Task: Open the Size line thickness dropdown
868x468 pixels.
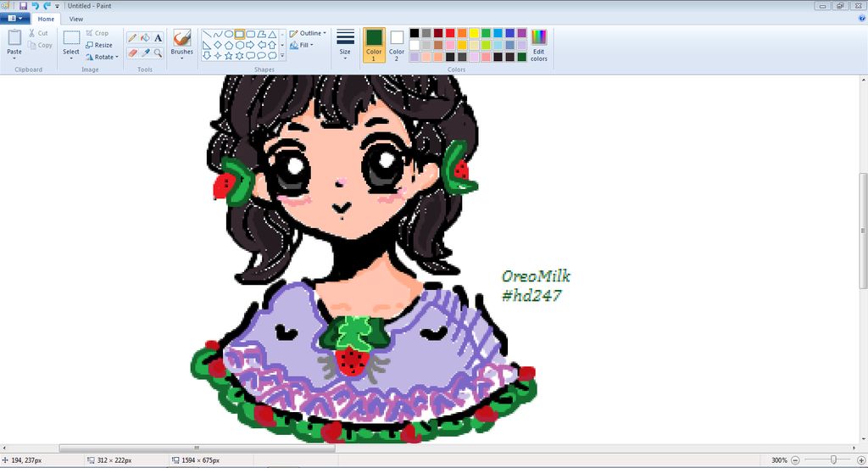Action: click(x=345, y=44)
